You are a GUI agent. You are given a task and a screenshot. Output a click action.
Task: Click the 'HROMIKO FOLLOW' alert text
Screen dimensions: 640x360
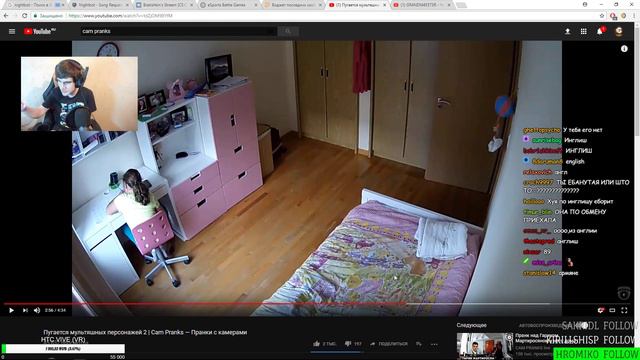point(596,354)
